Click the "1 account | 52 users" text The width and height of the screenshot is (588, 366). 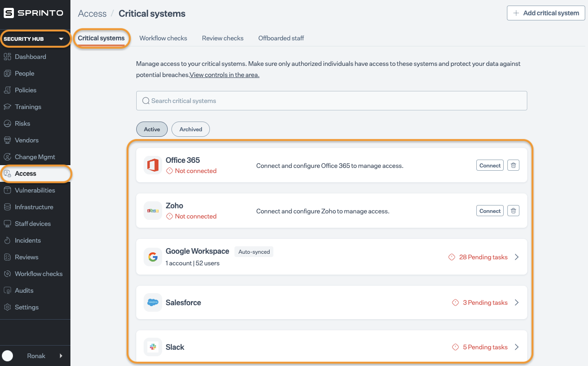click(x=192, y=263)
